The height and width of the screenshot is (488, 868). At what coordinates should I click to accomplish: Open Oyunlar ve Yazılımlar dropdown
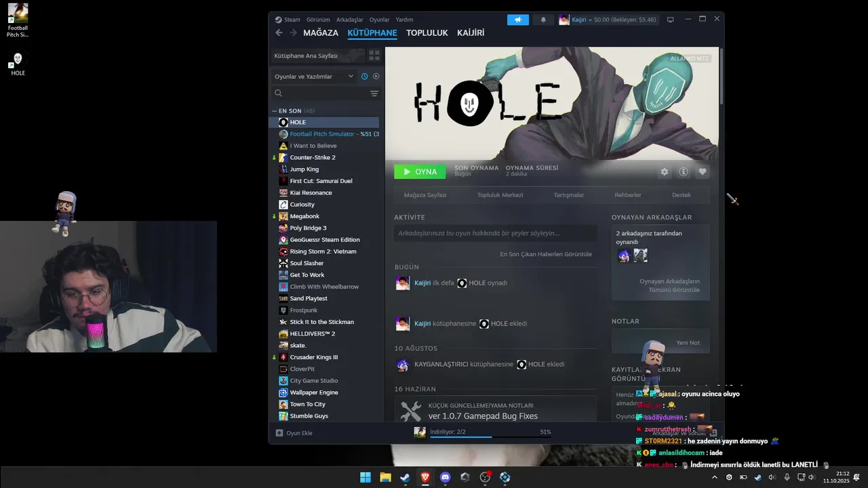[314, 77]
